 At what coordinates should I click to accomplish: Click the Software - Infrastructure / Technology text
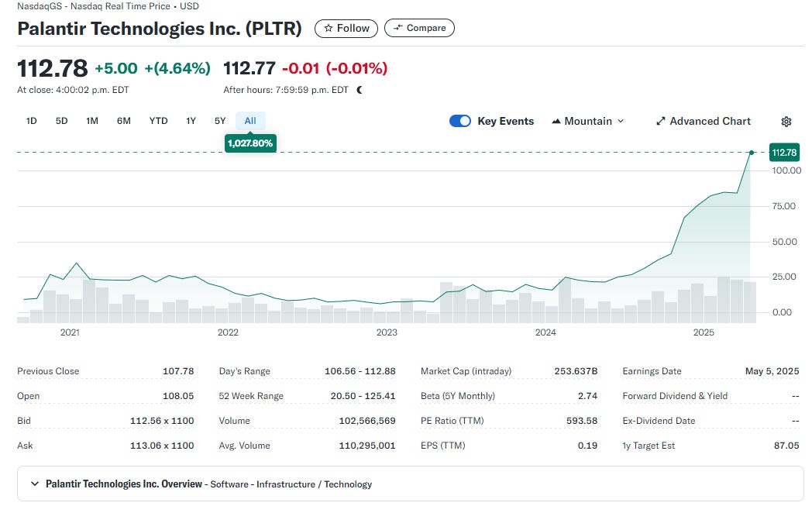[x=291, y=484]
